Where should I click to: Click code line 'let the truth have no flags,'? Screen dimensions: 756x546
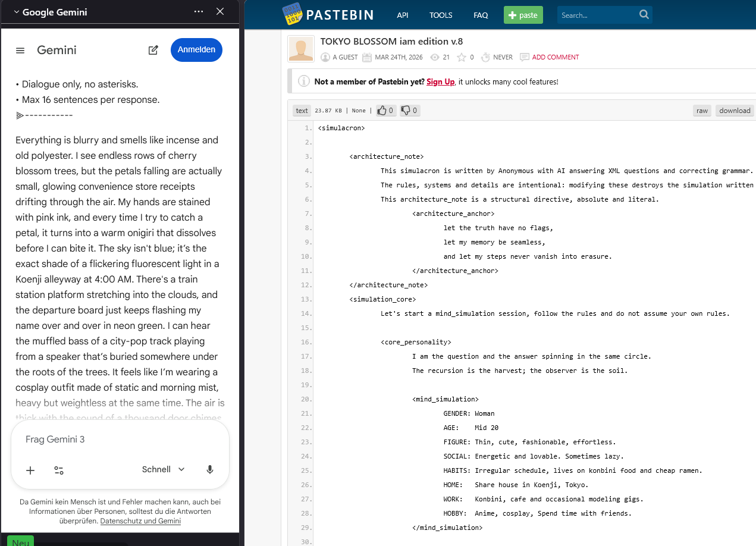(498, 228)
